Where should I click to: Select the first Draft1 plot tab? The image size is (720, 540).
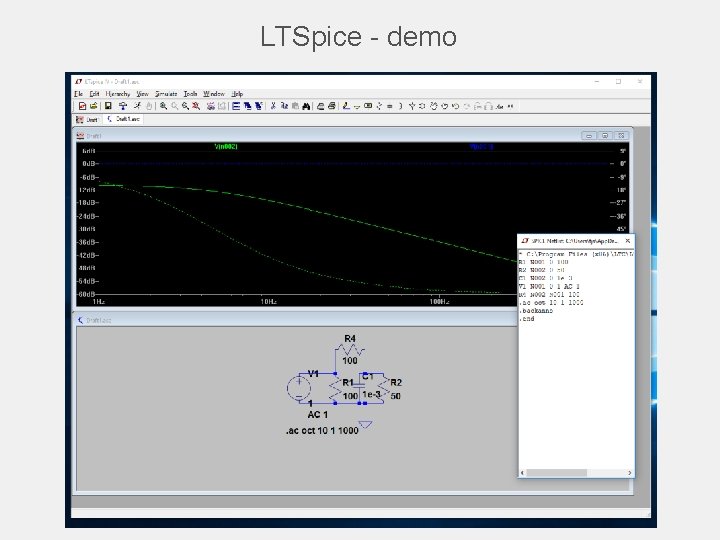click(89, 118)
